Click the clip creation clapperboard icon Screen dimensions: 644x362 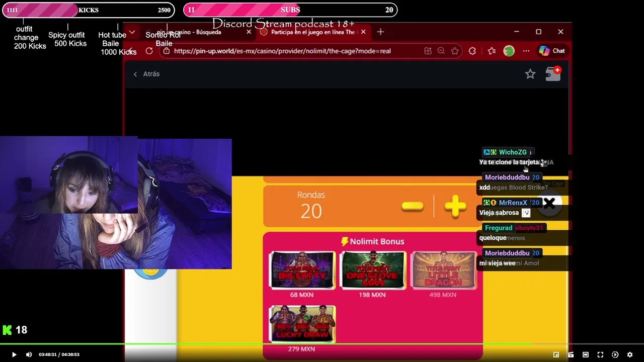point(571,354)
